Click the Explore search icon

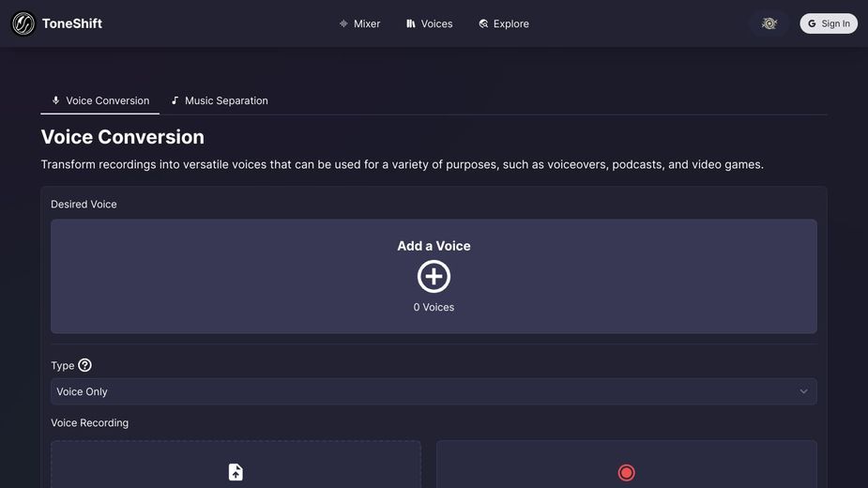[x=483, y=23]
